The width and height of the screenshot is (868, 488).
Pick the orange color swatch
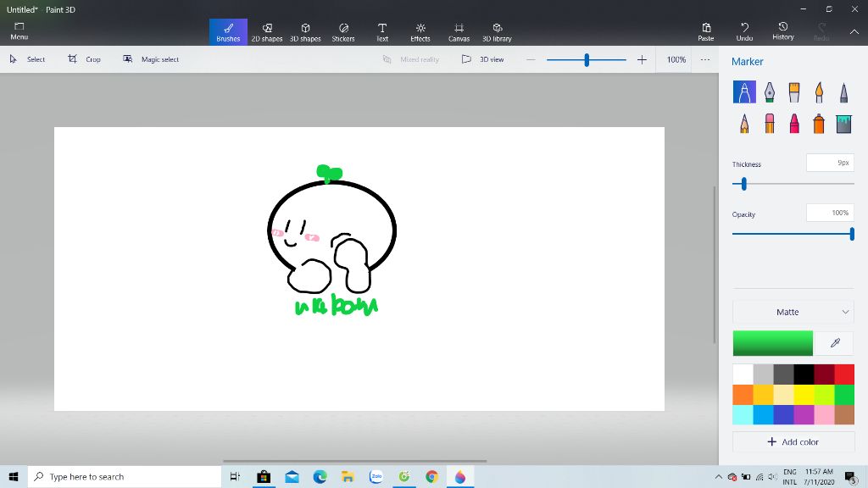pyautogui.click(x=743, y=395)
